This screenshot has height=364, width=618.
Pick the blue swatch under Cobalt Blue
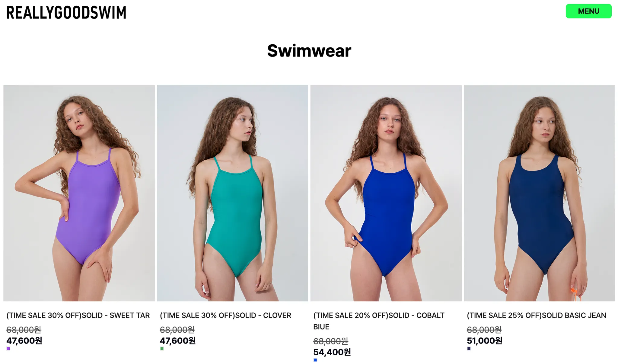[x=315, y=360]
